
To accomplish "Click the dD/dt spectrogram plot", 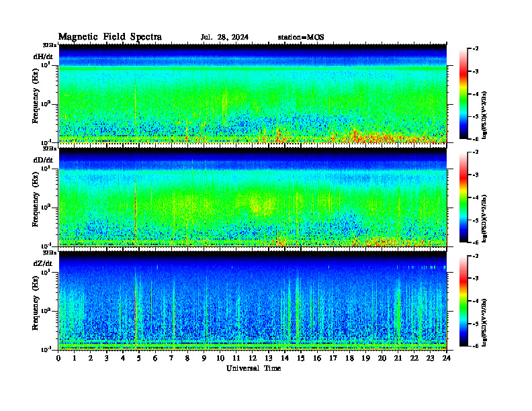I will 253,197.
